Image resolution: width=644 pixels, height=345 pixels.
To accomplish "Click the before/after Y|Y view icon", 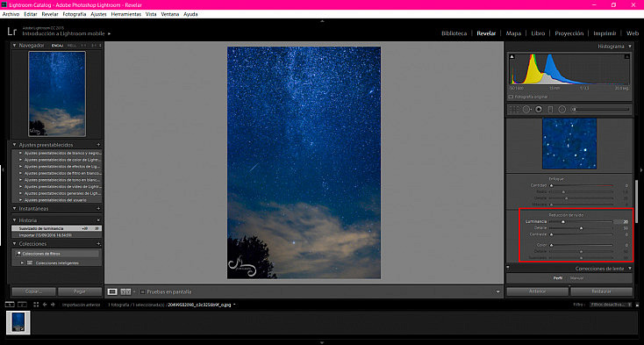I will pos(125,291).
